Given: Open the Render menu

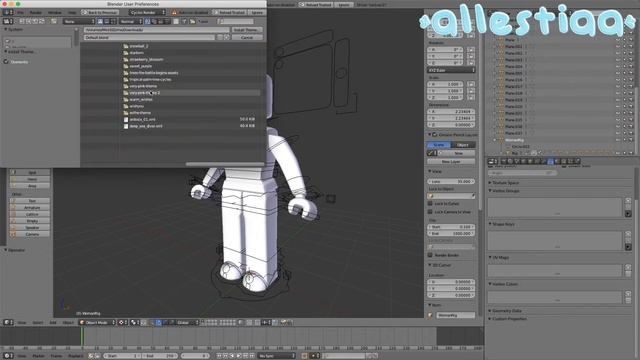Looking at the screenshot, I should (x=36, y=13).
